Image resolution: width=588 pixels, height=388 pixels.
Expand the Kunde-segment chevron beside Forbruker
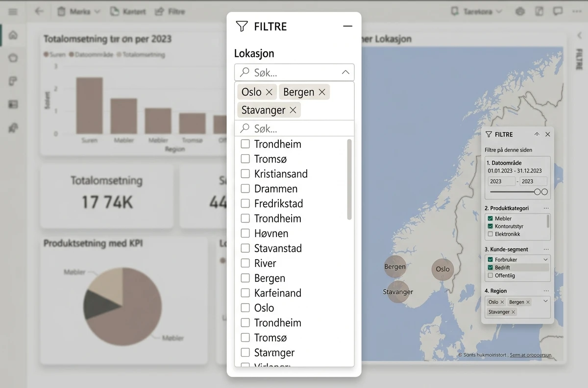click(545, 260)
